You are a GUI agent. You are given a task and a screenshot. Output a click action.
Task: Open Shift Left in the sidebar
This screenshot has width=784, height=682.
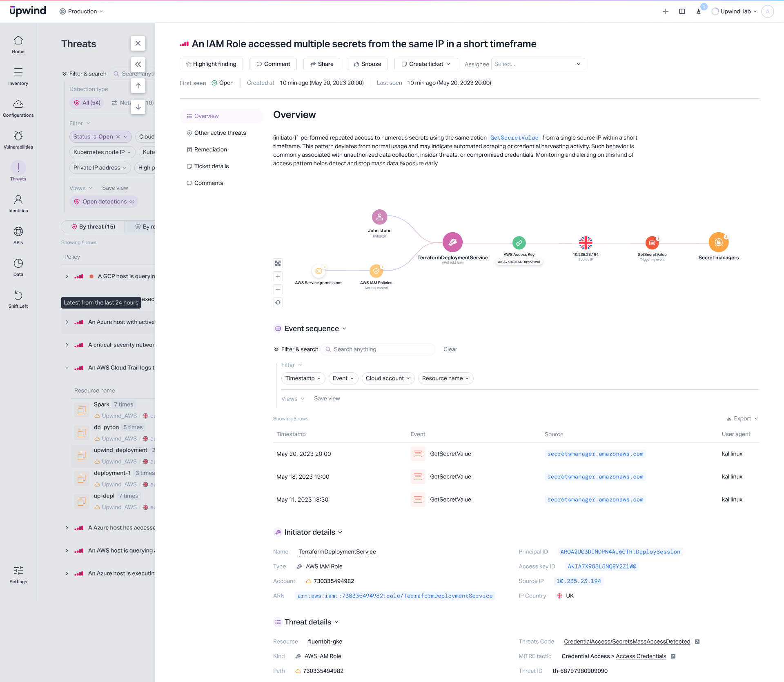click(18, 300)
